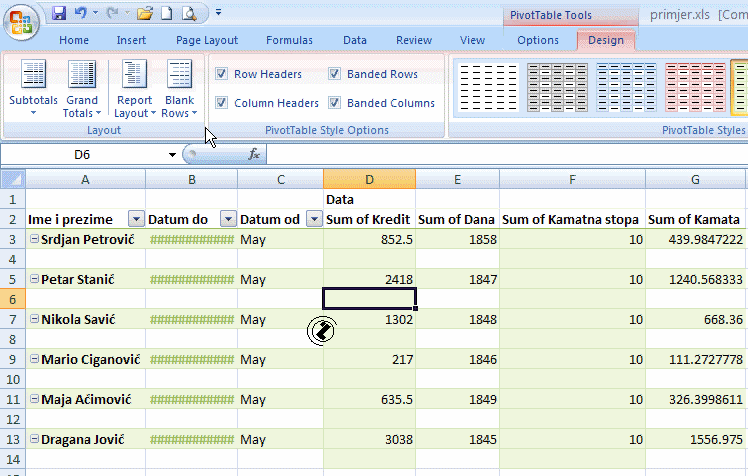The width and height of the screenshot is (748, 476).
Task: Undo the last action
Action: 80,14
